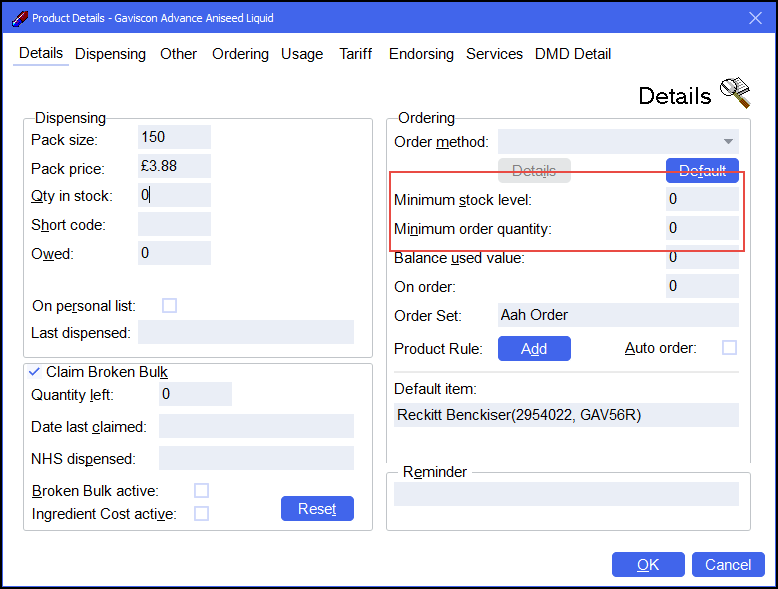Viewport: 778px width, 589px height.
Task: Click Add next to Product Rule
Action: 534,348
